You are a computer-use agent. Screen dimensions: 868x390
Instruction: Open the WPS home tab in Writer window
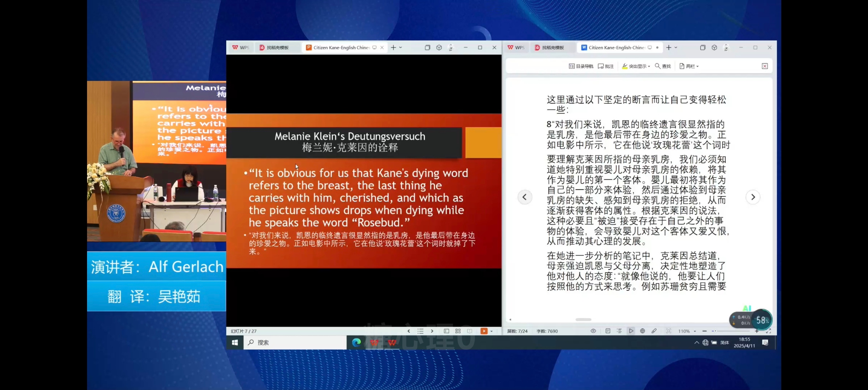[516, 47]
